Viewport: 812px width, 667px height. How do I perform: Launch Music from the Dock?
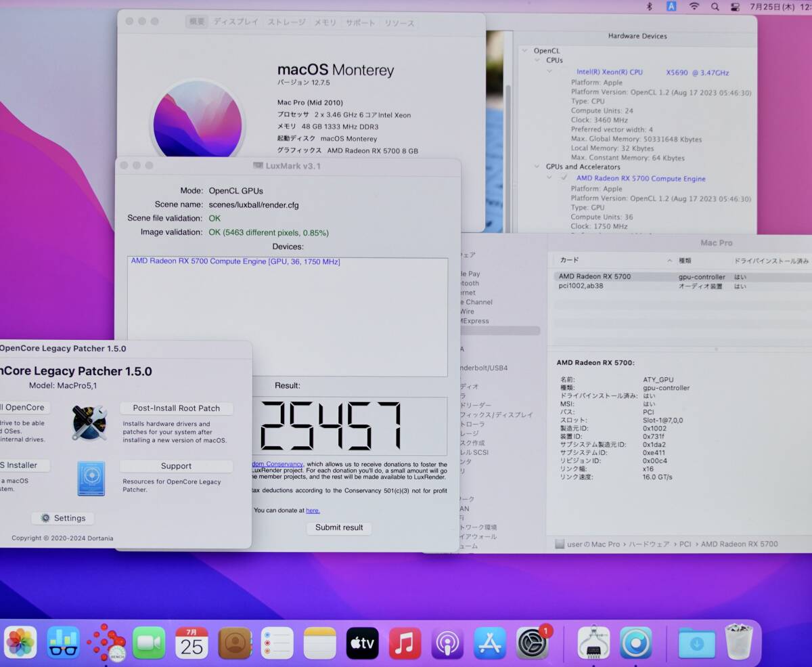tap(405, 643)
